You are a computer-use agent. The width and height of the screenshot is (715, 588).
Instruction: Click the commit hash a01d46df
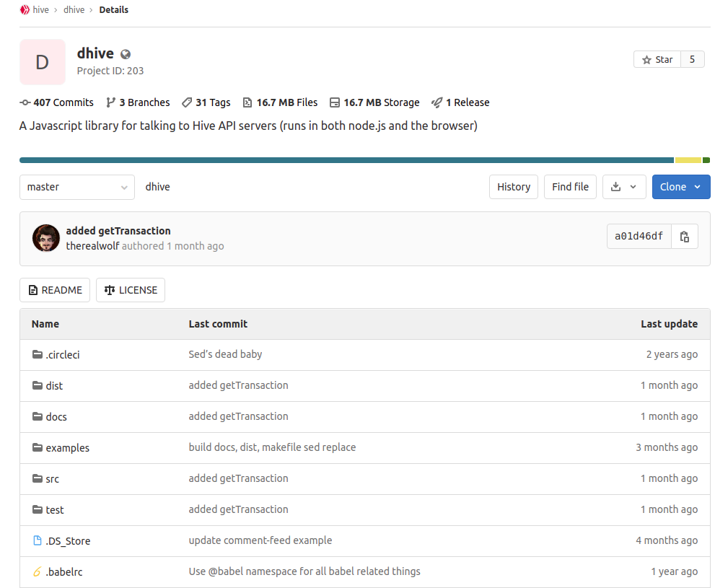pos(639,236)
